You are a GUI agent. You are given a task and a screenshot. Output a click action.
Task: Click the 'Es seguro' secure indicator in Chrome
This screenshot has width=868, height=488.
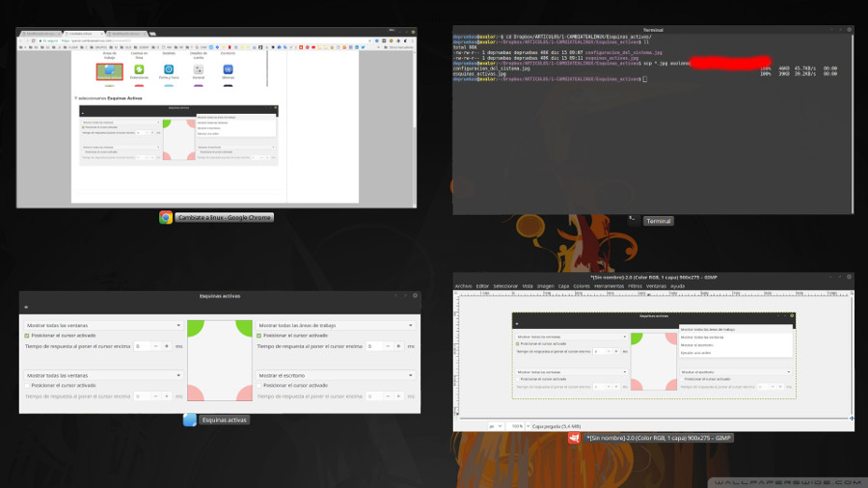click(x=49, y=41)
